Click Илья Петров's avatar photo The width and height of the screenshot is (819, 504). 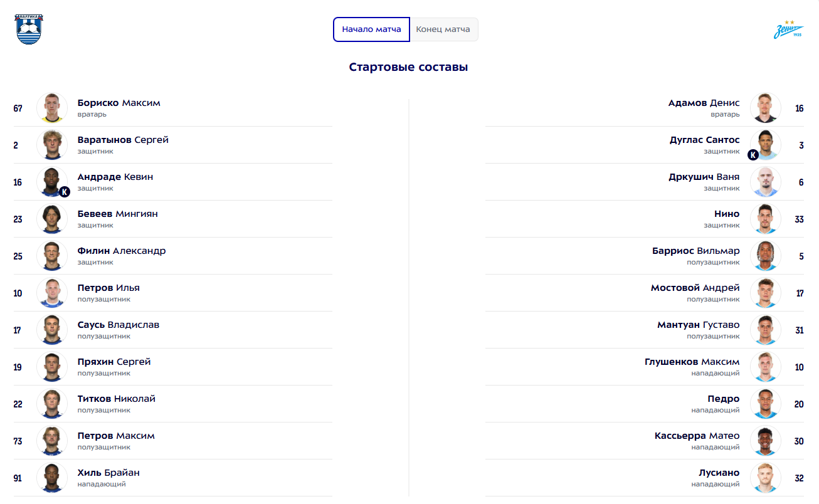(52, 293)
